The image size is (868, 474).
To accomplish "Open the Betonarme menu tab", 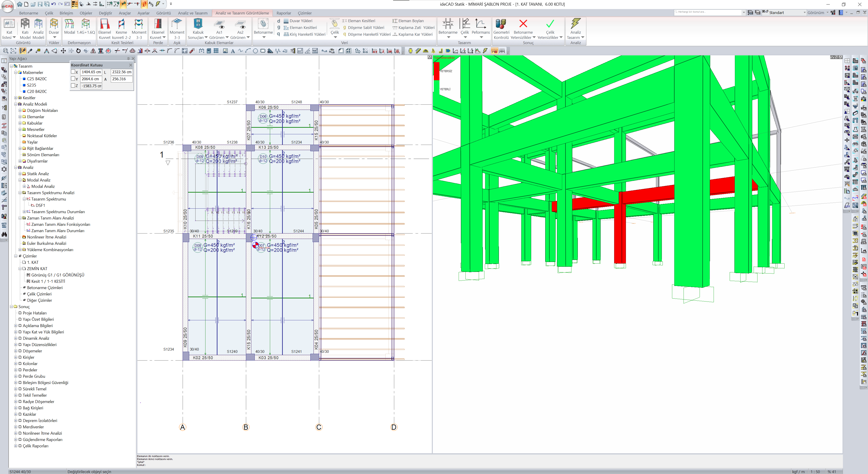I will [29, 13].
